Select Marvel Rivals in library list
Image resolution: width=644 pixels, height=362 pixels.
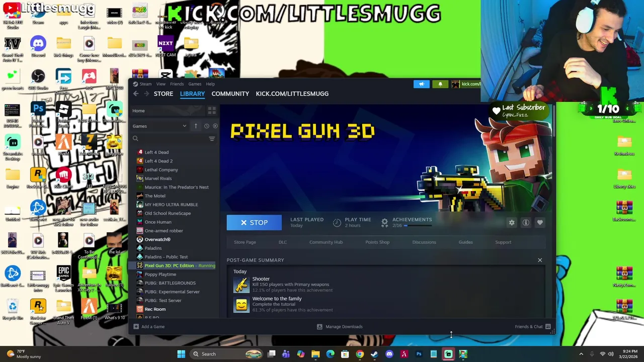point(158,178)
